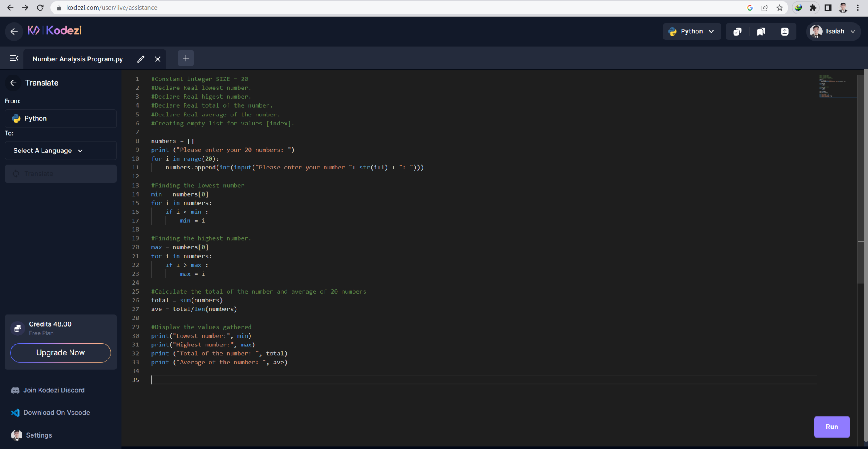Add a new file tab
The height and width of the screenshot is (449, 868).
186,58
